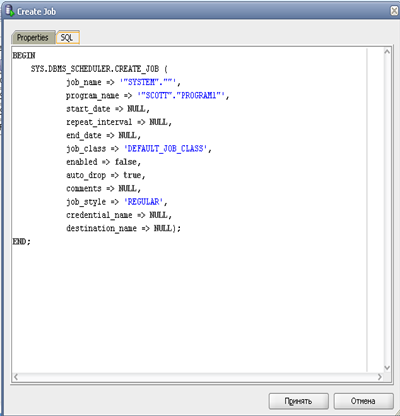Click the Принять (Apply) button
400x416 pixels.
pyautogui.click(x=298, y=401)
